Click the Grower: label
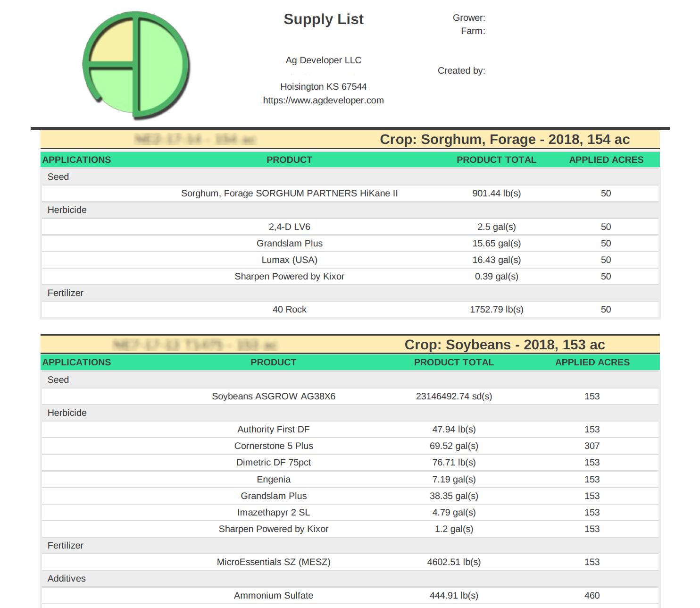The image size is (700, 608). coord(469,17)
